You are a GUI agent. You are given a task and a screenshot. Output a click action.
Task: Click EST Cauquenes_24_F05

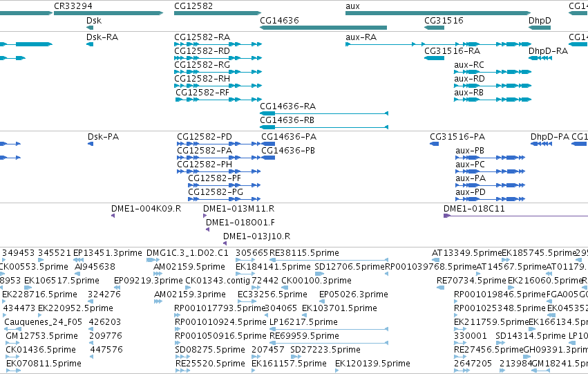tap(43, 323)
